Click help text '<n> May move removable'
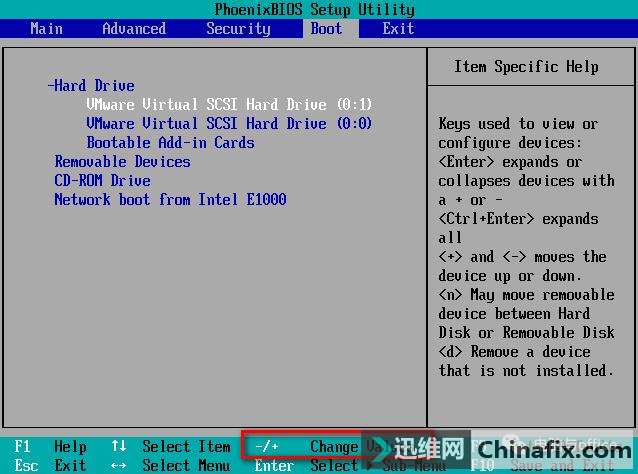This screenshot has height=474, width=638. (x=526, y=295)
